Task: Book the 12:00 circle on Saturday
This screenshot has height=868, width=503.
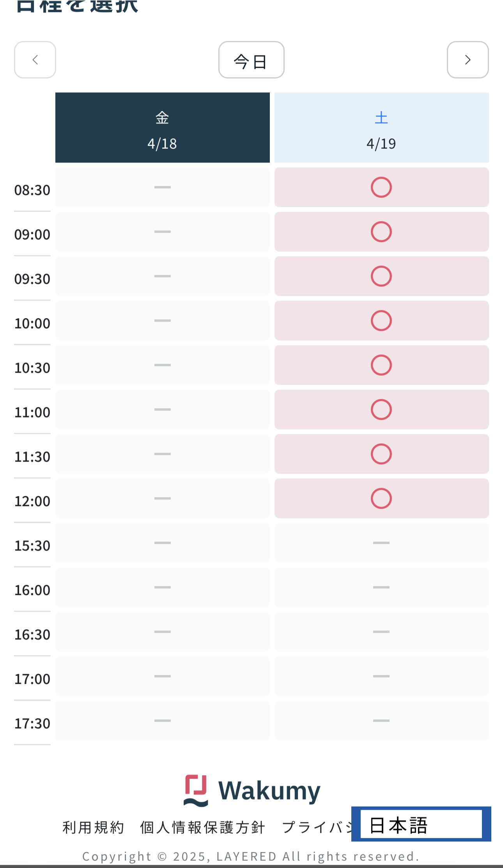Action: (381, 498)
